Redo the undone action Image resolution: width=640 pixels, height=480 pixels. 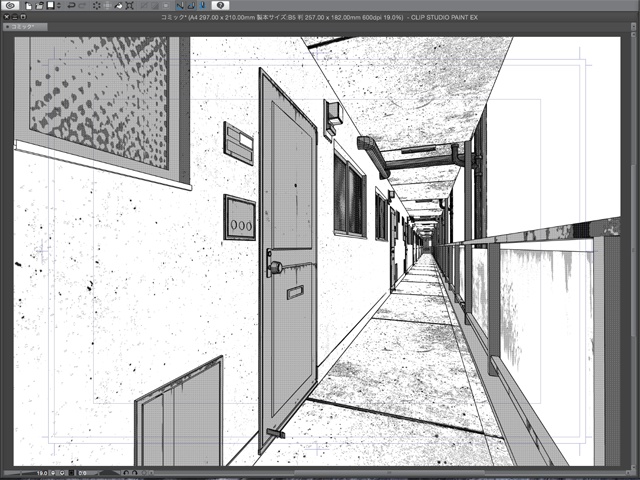click(x=82, y=5)
